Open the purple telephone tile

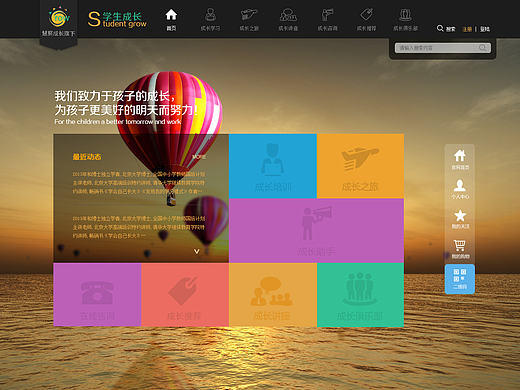tap(97, 295)
